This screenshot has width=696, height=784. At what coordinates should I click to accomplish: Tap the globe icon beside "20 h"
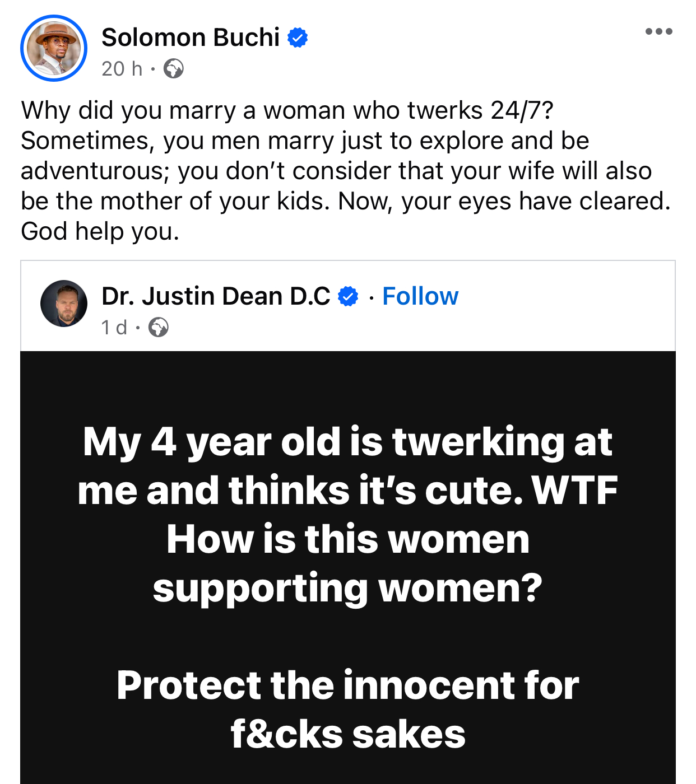click(173, 69)
